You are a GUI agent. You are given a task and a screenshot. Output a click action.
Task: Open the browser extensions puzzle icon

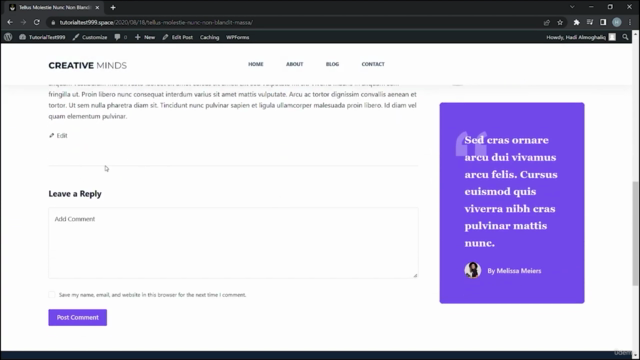[576, 22]
